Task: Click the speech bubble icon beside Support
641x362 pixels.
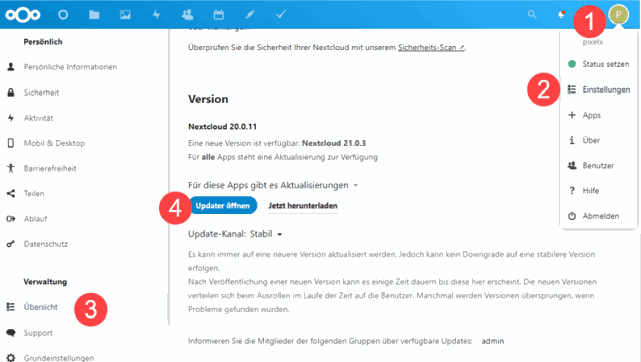Action: pos(11,333)
